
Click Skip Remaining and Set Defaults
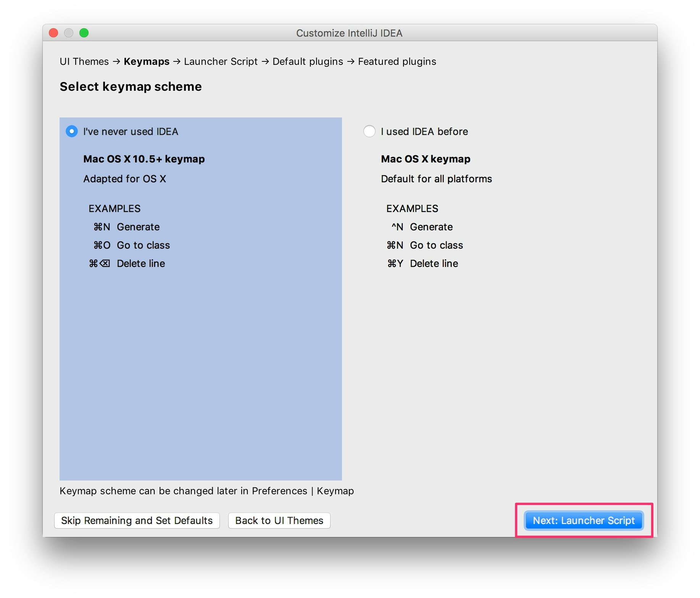pos(137,521)
